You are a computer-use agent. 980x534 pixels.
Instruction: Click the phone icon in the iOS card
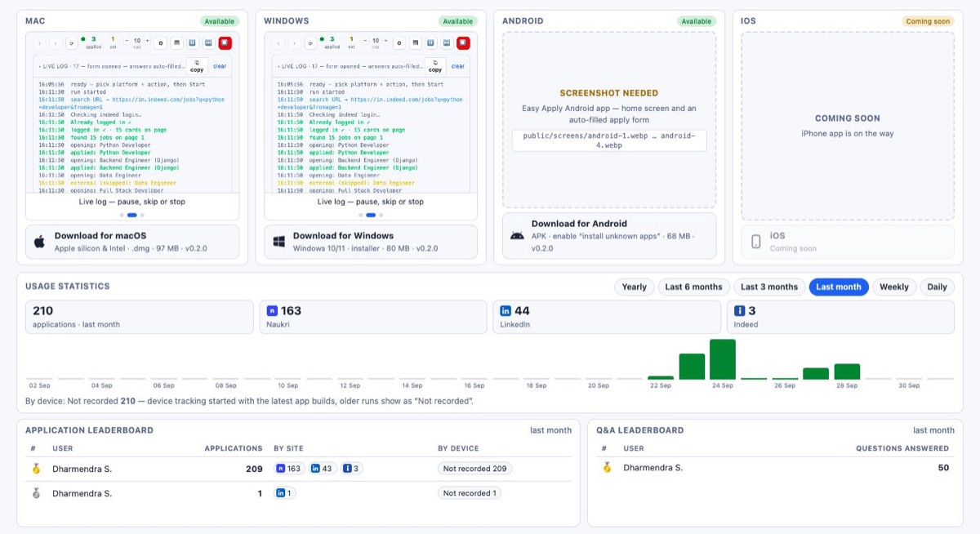point(756,242)
